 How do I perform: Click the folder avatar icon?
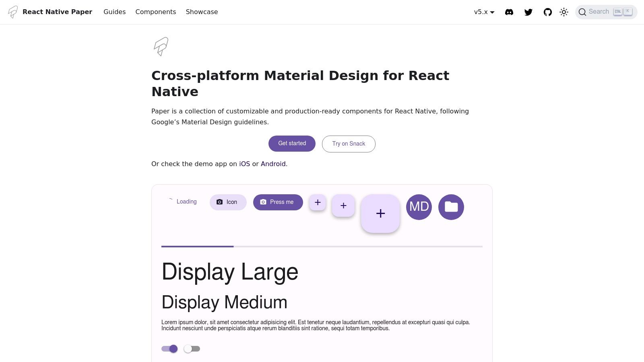point(451,207)
